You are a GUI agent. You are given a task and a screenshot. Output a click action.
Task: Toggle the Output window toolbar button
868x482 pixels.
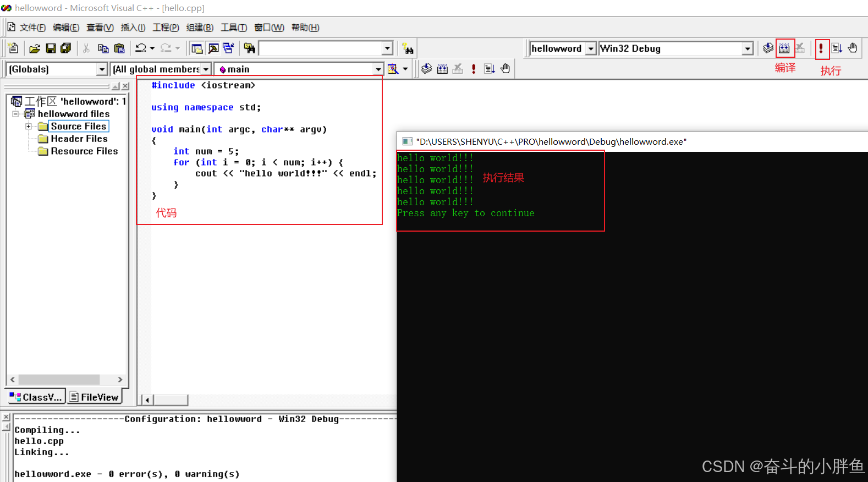pos(213,48)
